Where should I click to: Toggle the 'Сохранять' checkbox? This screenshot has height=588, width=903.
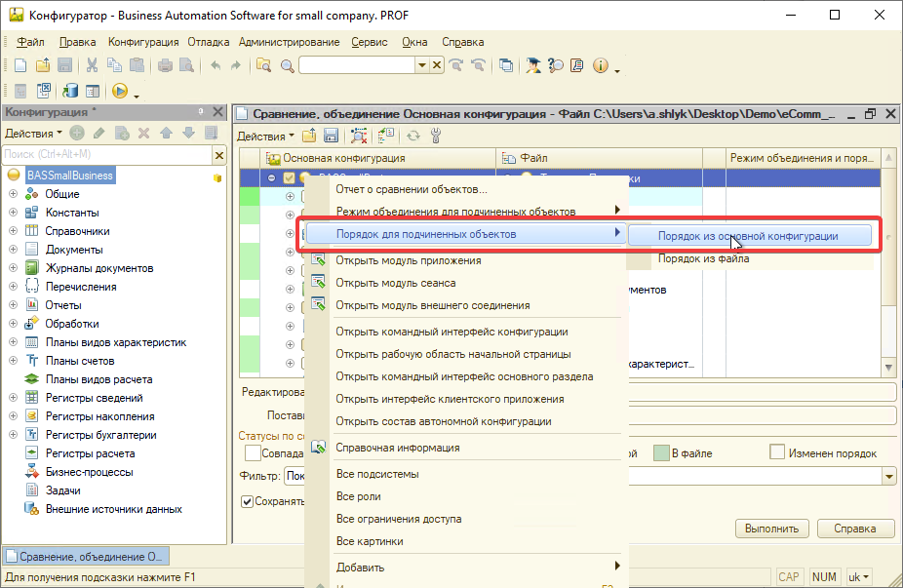[x=248, y=501]
